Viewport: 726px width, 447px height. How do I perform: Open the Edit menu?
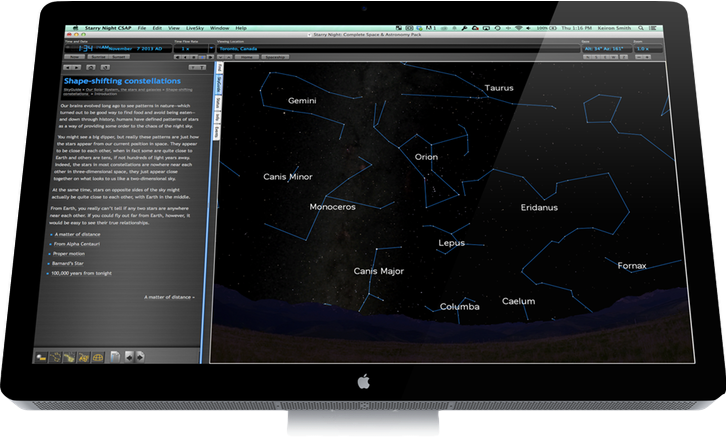click(x=157, y=28)
